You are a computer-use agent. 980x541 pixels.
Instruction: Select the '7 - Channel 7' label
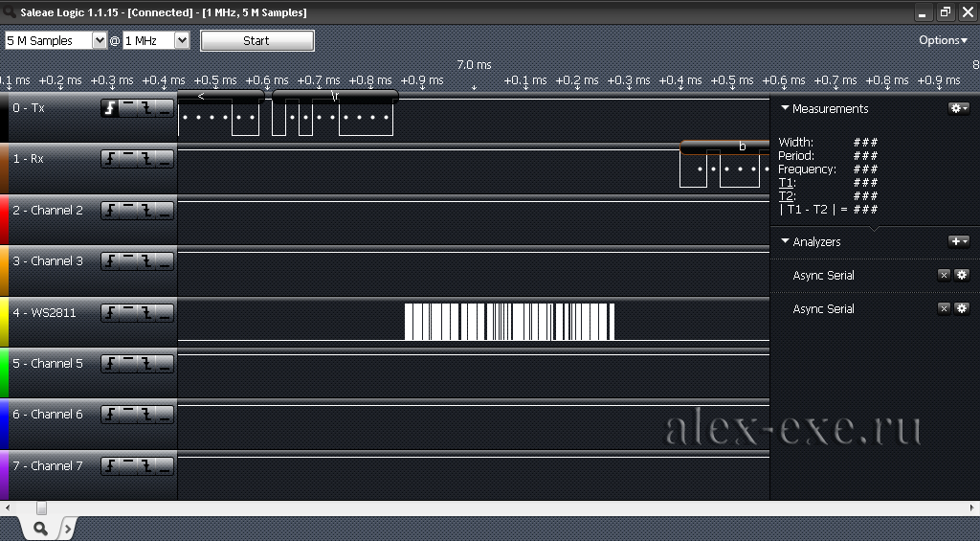tap(48, 466)
